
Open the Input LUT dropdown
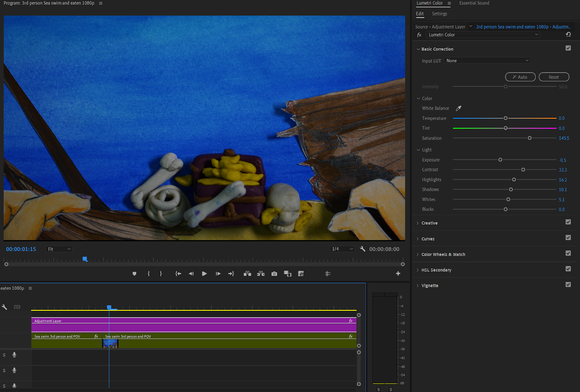click(x=487, y=61)
